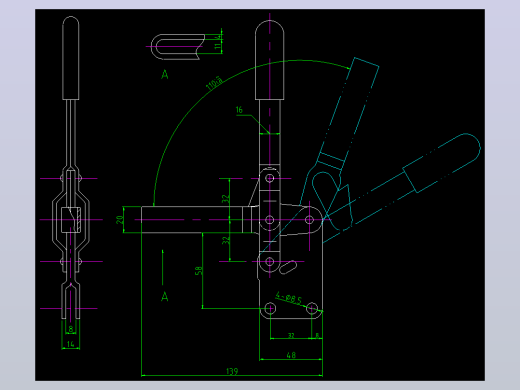Click the 11 dimension on detail view A
The image size is (520, 390).
218,47
